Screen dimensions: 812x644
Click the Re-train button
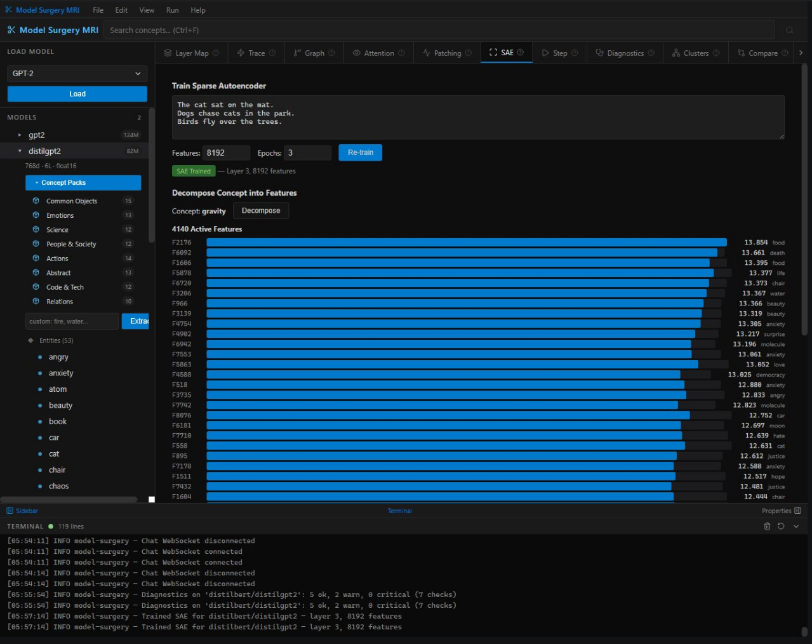(360, 152)
